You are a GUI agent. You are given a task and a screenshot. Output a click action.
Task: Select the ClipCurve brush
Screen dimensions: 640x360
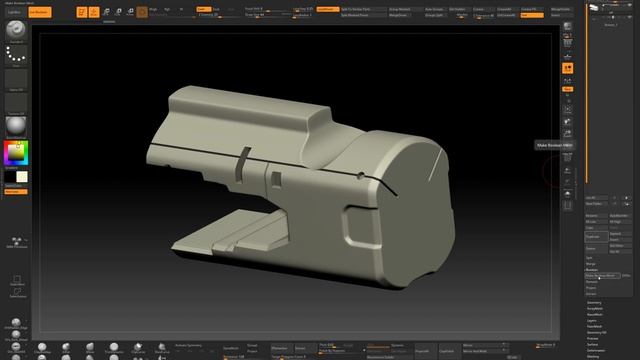(138, 348)
